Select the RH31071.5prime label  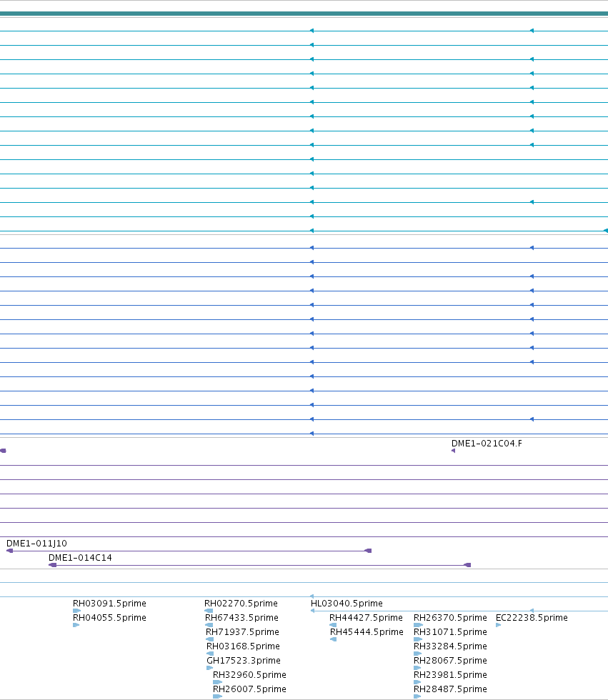click(x=450, y=631)
